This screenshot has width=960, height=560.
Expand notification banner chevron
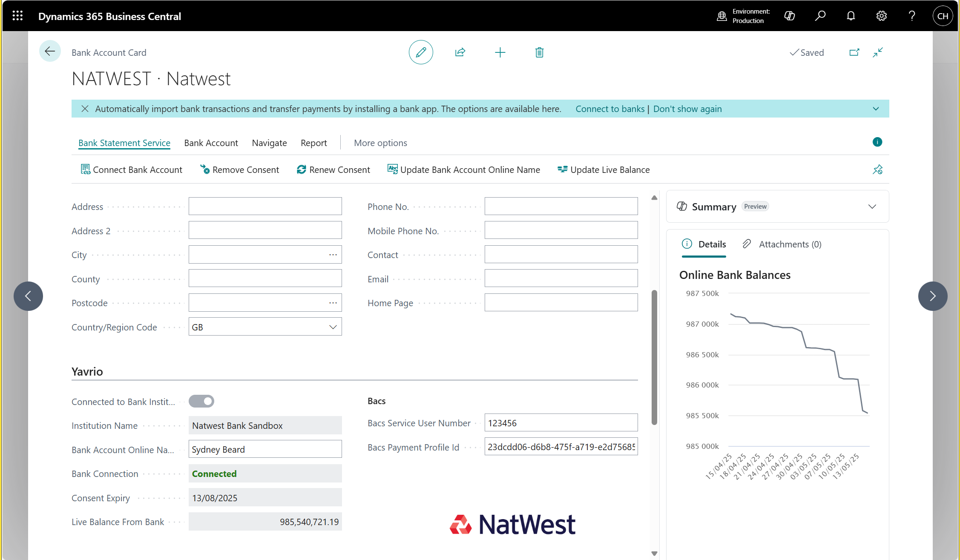[876, 109]
